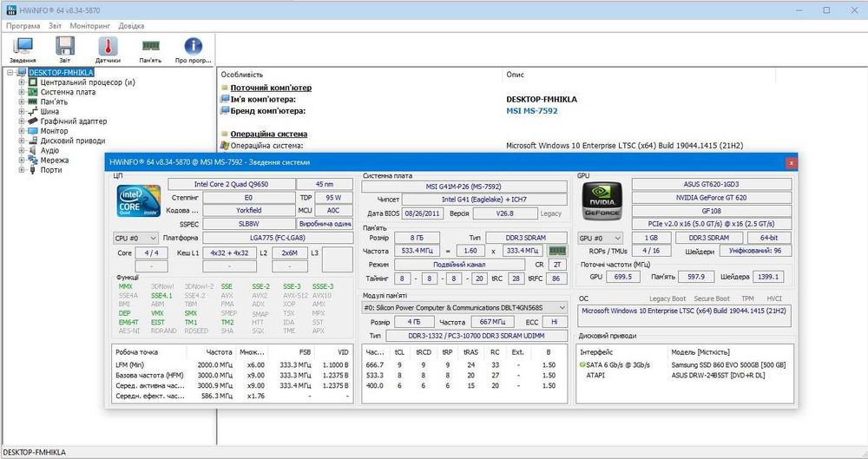
Task: Click the MSI MS-7592 brand link
Action: [532, 111]
